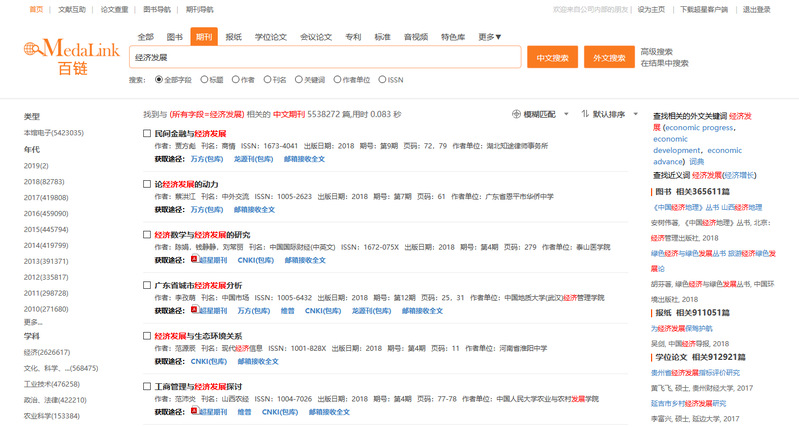The width and height of the screenshot is (799, 427).
Task: Choose the 作者单位 radio option
Action: (x=336, y=79)
